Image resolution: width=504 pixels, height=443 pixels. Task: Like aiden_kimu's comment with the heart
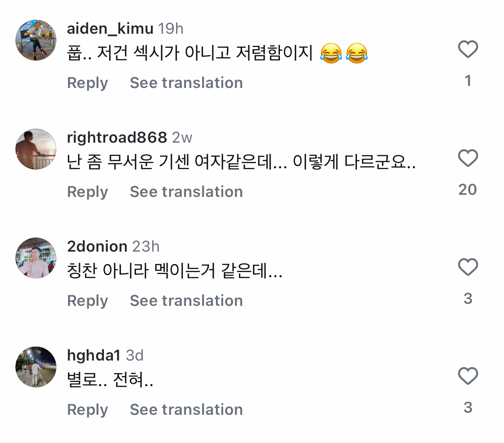pyautogui.click(x=468, y=49)
